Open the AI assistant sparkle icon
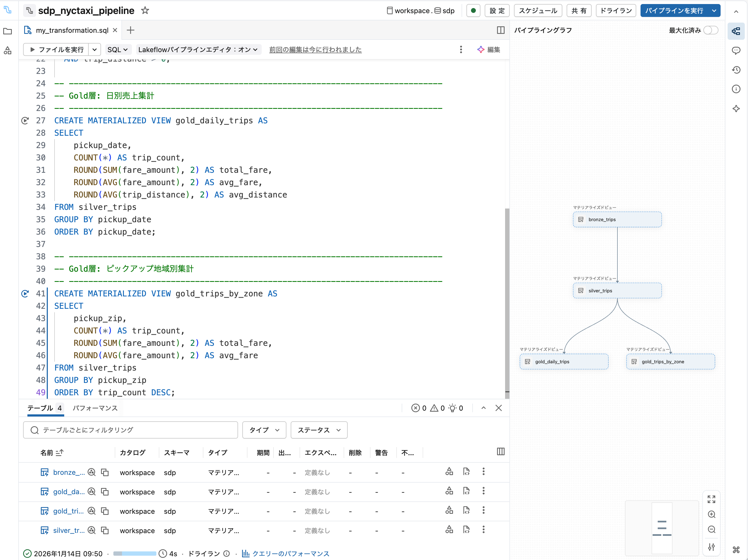This screenshot has width=748, height=560. (736, 109)
